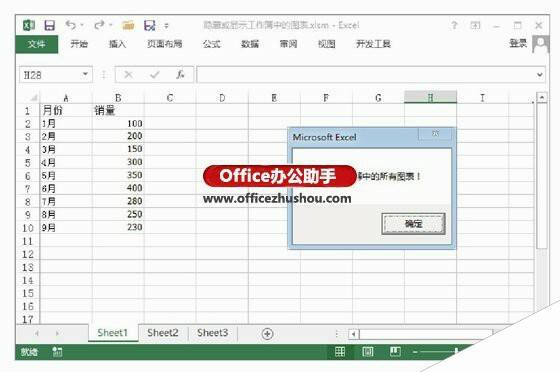Expand the Name Box dropdown arrow
560x372 pixels.
tap(85, 74)
